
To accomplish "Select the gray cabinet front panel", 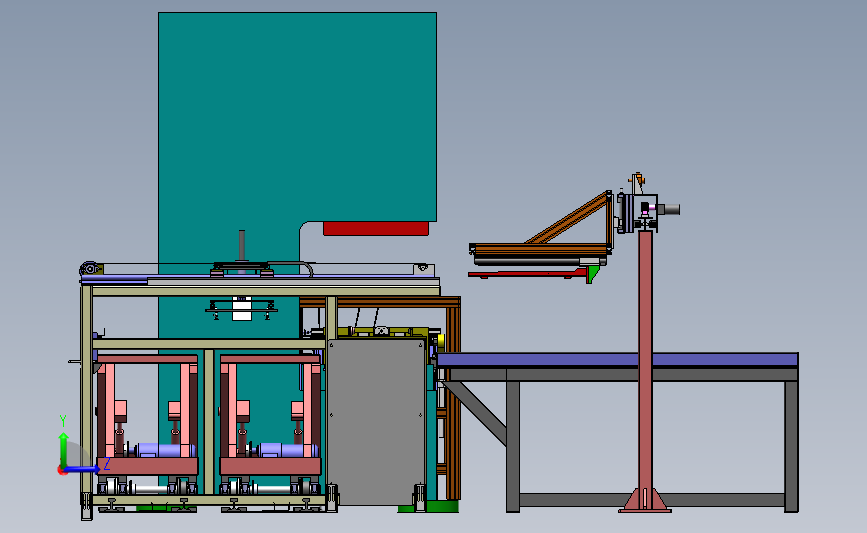I will [376, 422].
